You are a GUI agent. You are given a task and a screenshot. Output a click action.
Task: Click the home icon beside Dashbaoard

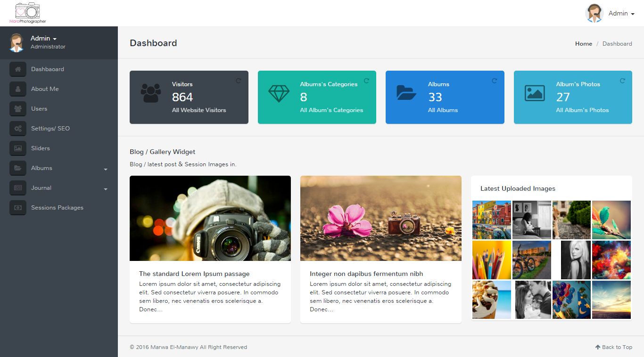click(x=18, y=69)
